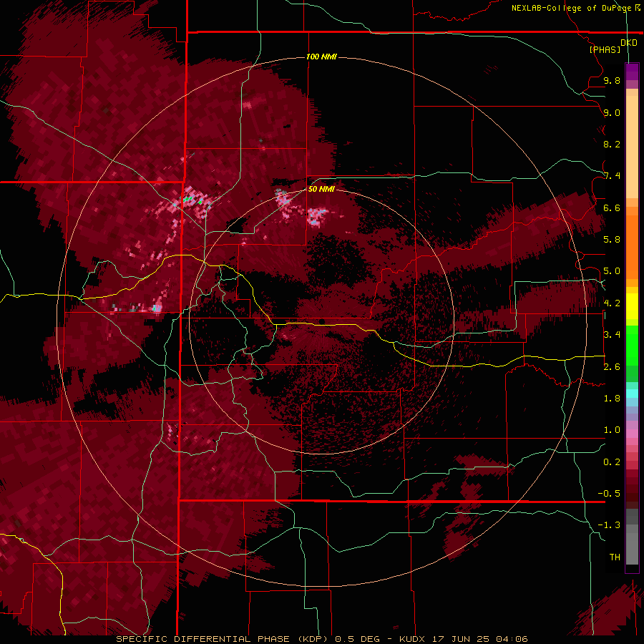
Task: Select the DKD label above the legend
Action: 629,43
